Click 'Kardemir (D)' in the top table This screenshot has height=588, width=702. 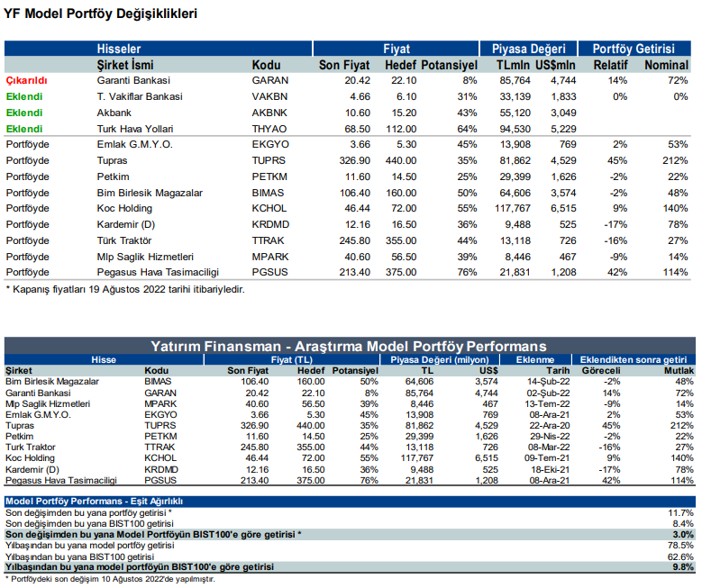coord(126,224)
